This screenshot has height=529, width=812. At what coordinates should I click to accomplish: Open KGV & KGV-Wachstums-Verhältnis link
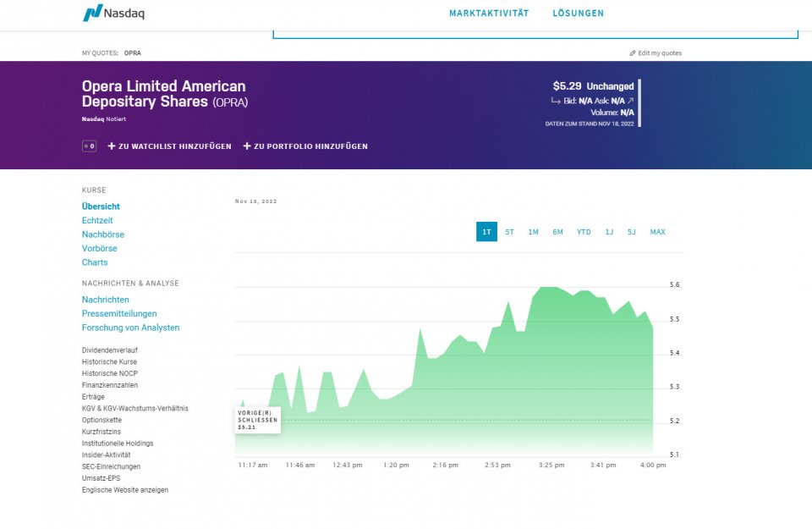[135, 408]
